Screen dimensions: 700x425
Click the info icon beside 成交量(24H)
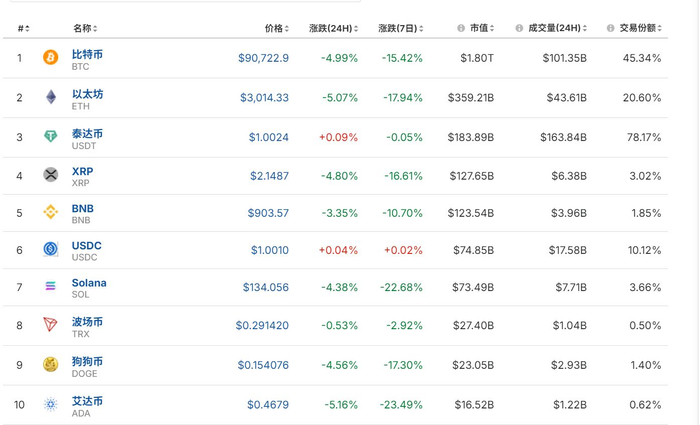[519, 28]
